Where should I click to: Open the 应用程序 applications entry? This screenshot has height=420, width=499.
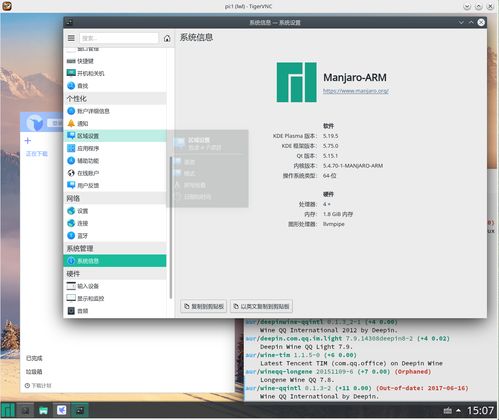pos(115,148)
